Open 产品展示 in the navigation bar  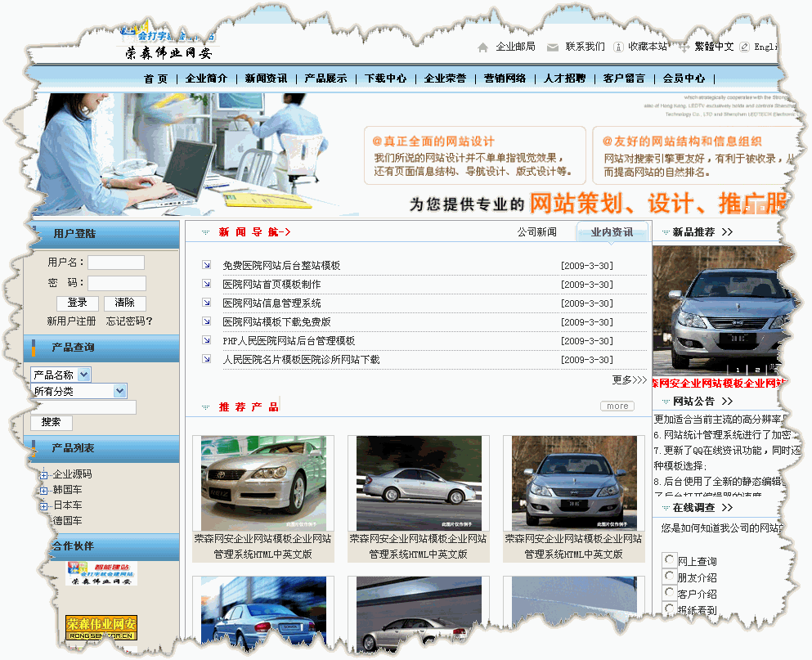pos(325,79)
